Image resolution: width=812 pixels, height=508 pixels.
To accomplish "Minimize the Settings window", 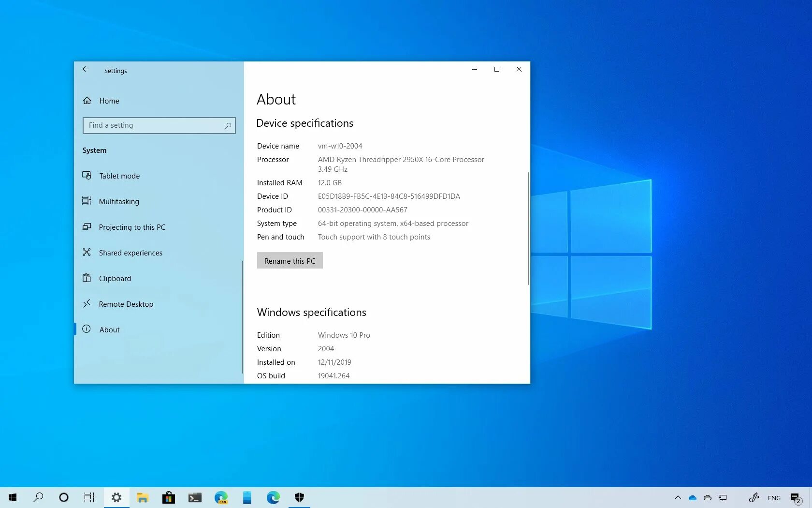I will (475, 69).
